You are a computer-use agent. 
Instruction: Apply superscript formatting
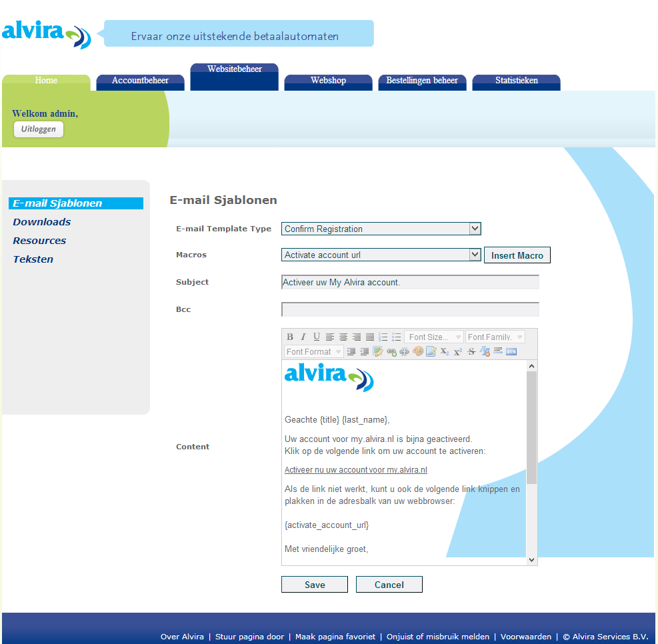[458, 351]
